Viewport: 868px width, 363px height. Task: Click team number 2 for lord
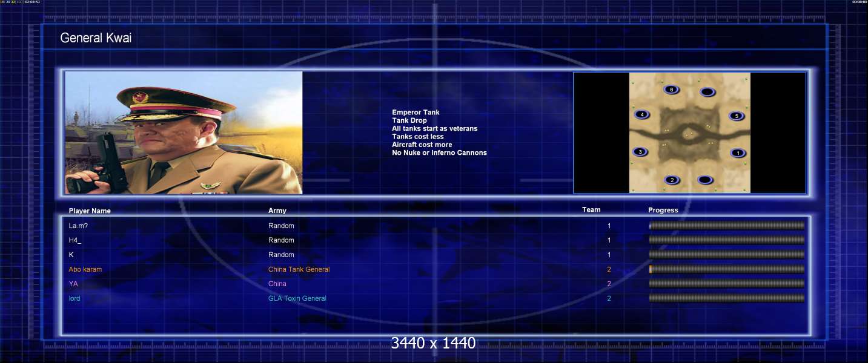609,298
